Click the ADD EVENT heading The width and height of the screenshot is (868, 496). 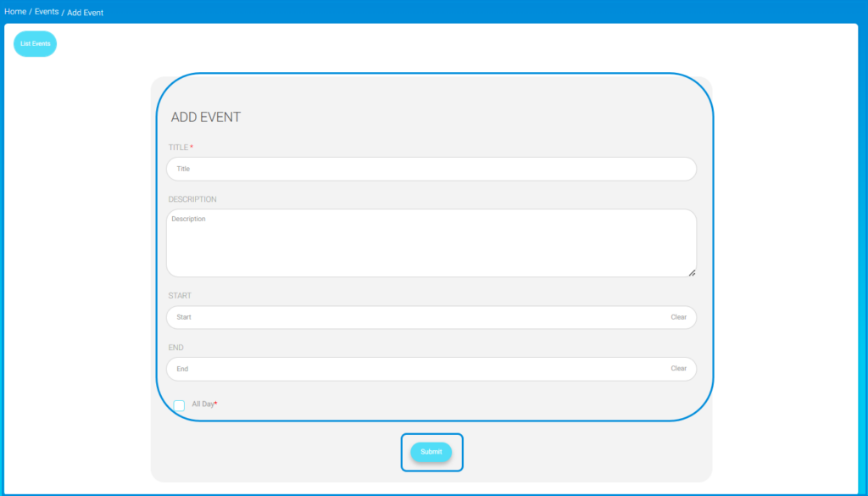pyautogui.click(x=206, y=117)
